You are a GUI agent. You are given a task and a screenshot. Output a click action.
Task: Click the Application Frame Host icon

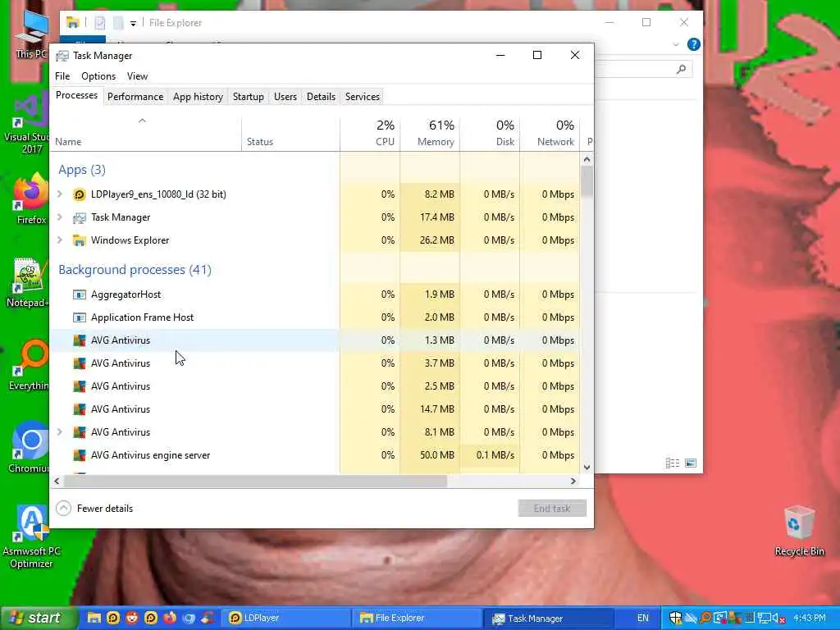(80, 317)
